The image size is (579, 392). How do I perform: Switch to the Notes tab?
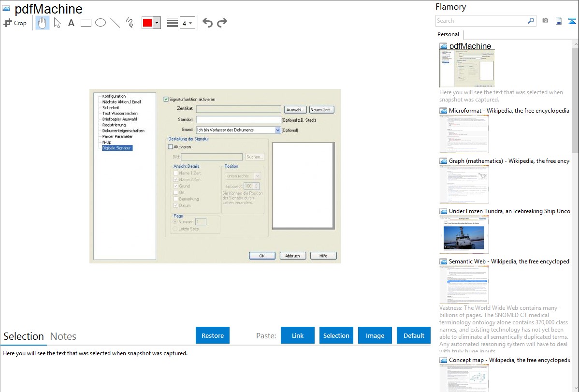point(63,336)
